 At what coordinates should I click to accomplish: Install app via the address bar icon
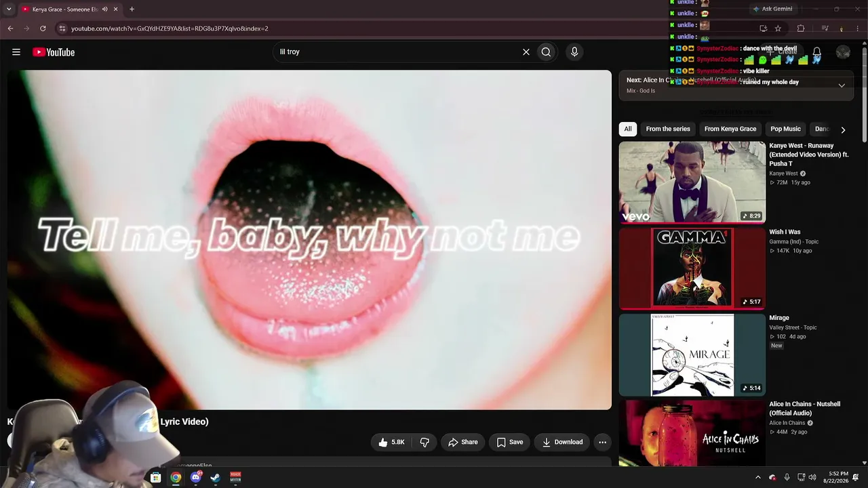click(x=764, y=28)
